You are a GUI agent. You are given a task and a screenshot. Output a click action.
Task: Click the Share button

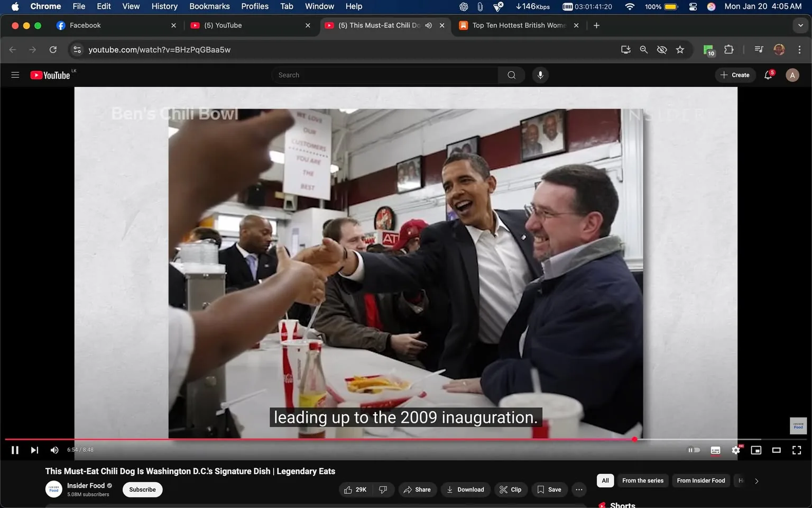tap(417, 489)
